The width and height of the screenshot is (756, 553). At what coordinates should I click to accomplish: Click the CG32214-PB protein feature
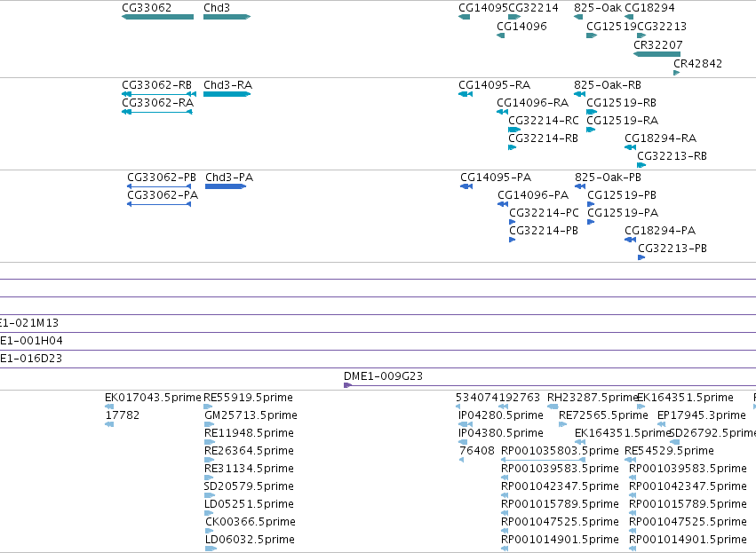click(x=513, y=240)
